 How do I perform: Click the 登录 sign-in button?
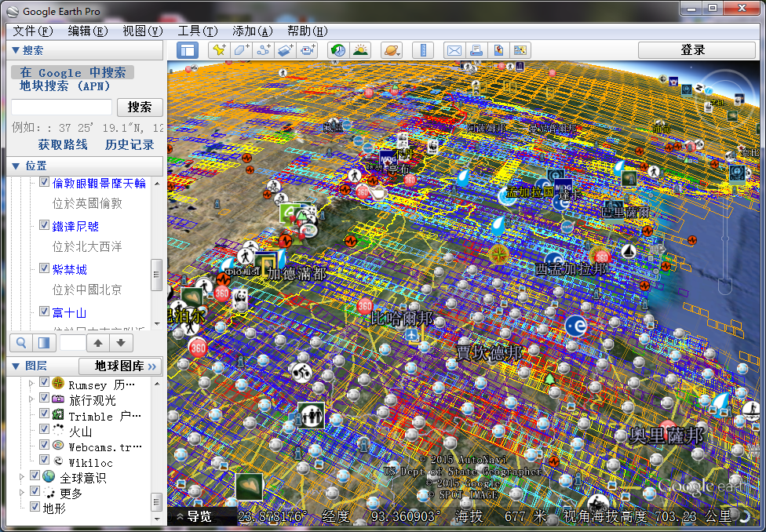coord(697,50)
